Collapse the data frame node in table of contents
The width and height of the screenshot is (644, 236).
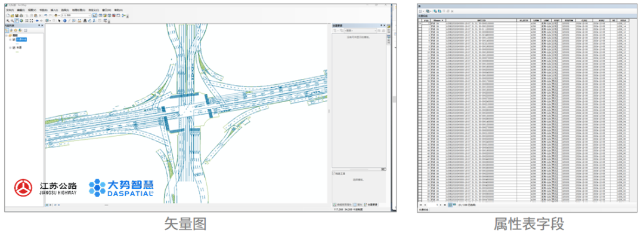click(6, 35)
